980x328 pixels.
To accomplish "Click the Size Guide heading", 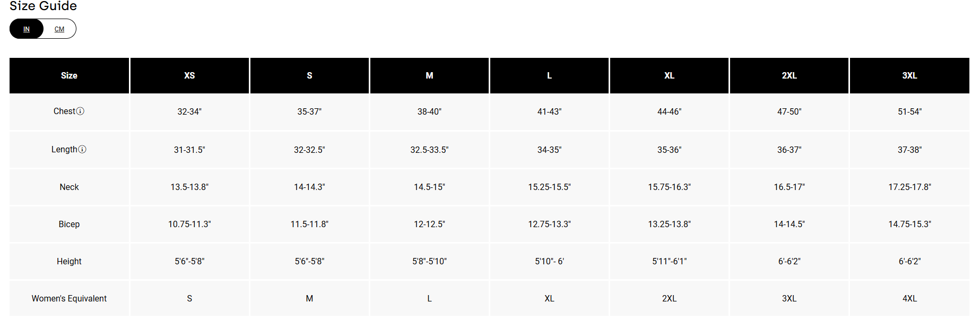I will 44,6.
